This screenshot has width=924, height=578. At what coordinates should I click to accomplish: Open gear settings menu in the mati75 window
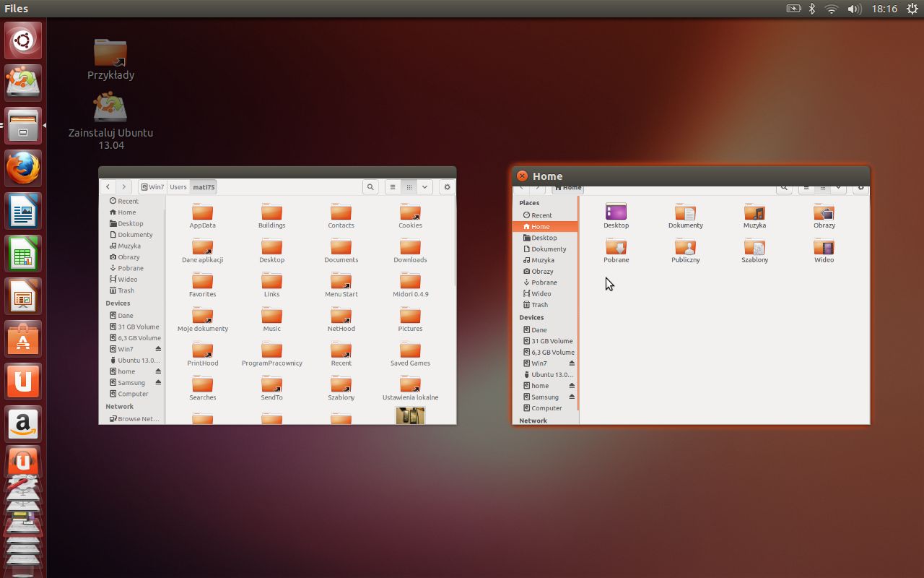(447, 186)
